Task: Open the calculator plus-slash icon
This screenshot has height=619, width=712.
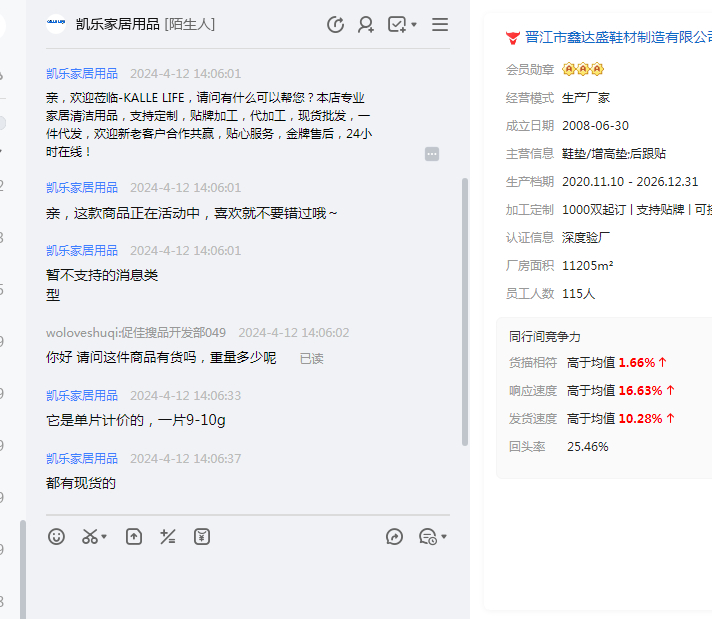Action: 168,537
